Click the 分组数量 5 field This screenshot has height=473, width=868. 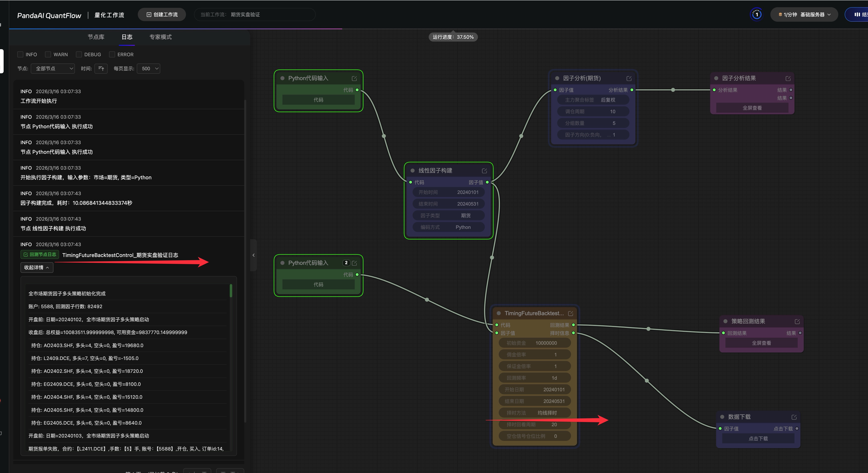[593, 123]
